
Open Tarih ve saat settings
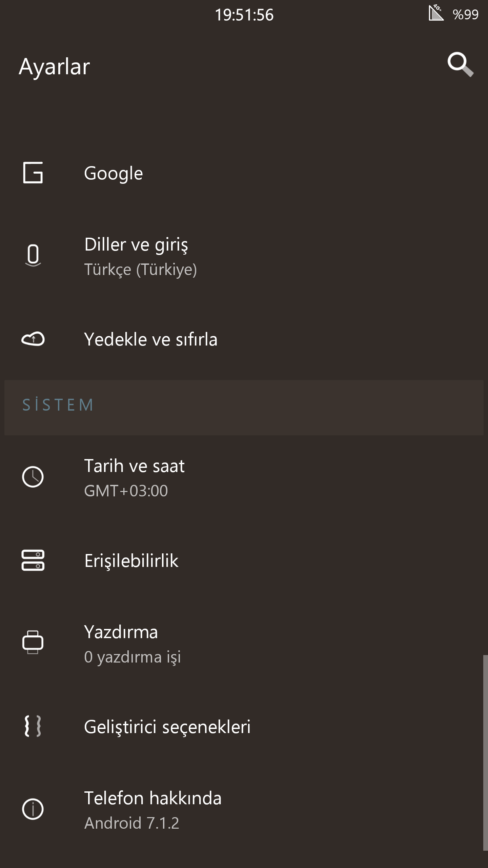click(x=244, y=477)
